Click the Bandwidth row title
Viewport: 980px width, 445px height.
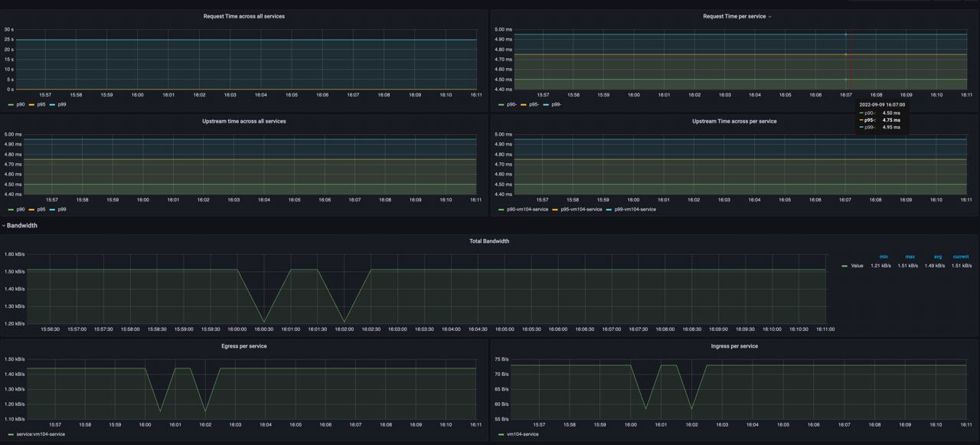22,226
